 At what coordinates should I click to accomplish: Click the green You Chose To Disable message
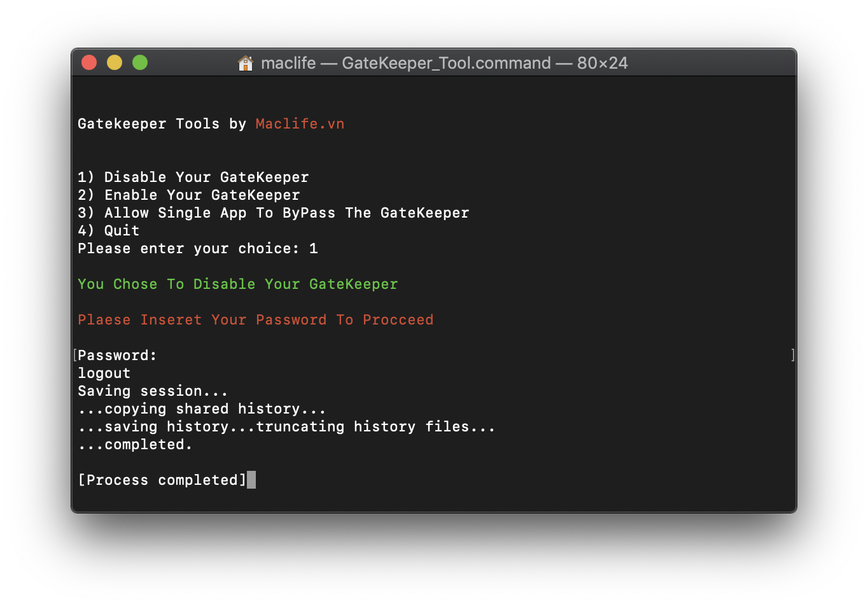coord(237,284)
